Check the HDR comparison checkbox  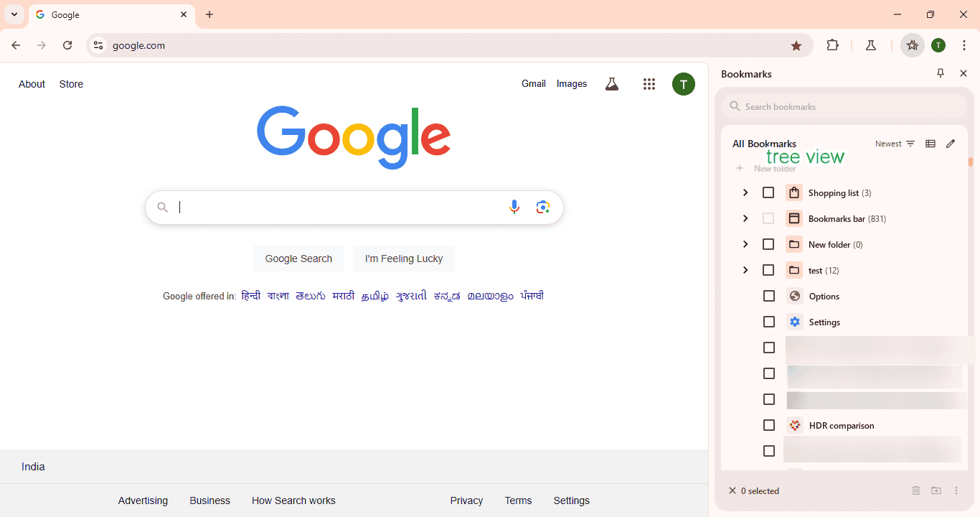769,425
